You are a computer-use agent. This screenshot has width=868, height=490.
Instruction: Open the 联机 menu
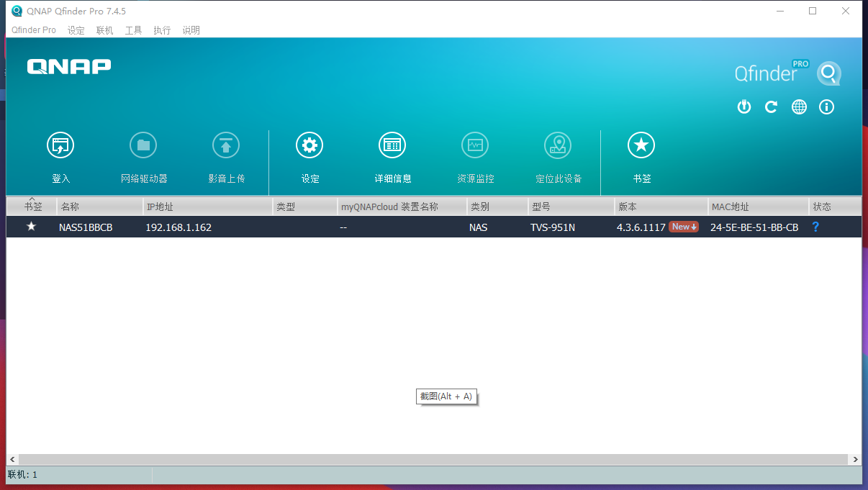tap(105, 30)
